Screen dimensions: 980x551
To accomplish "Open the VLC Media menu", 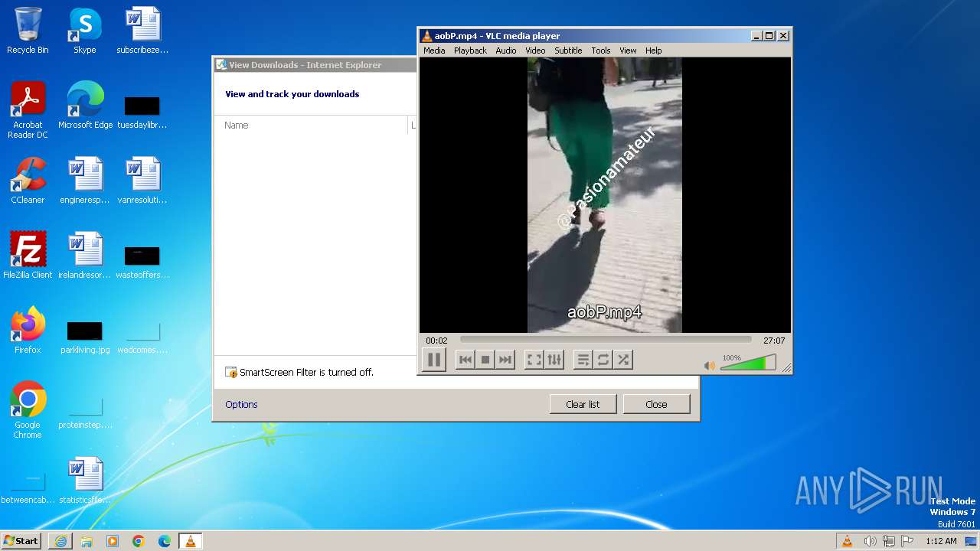I will (x=434, y=51).
